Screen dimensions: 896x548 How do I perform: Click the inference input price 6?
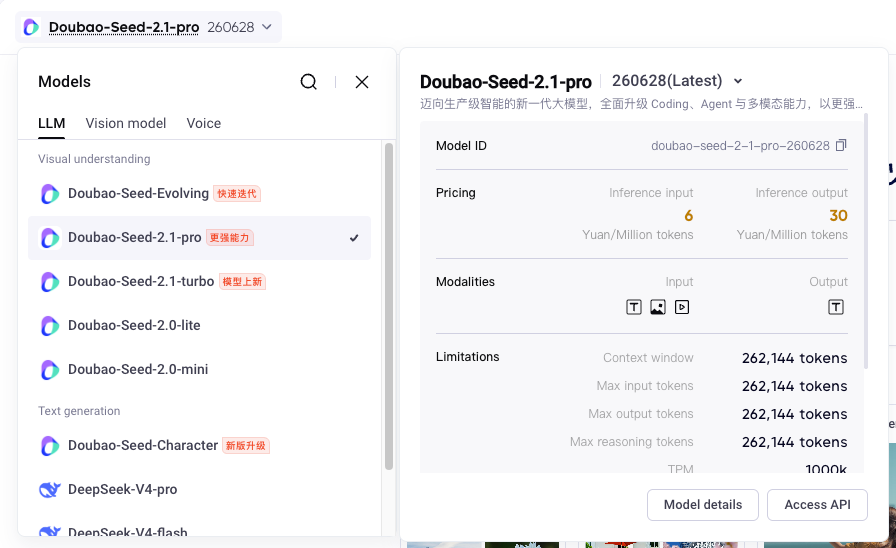[x=689, y=215]
